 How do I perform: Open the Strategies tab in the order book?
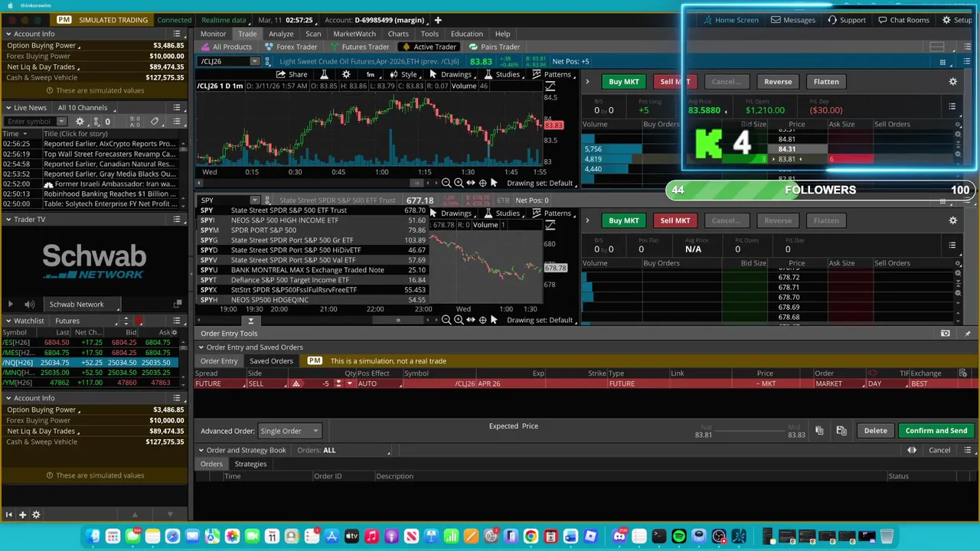pyautogui.click(x=250, y=464)
